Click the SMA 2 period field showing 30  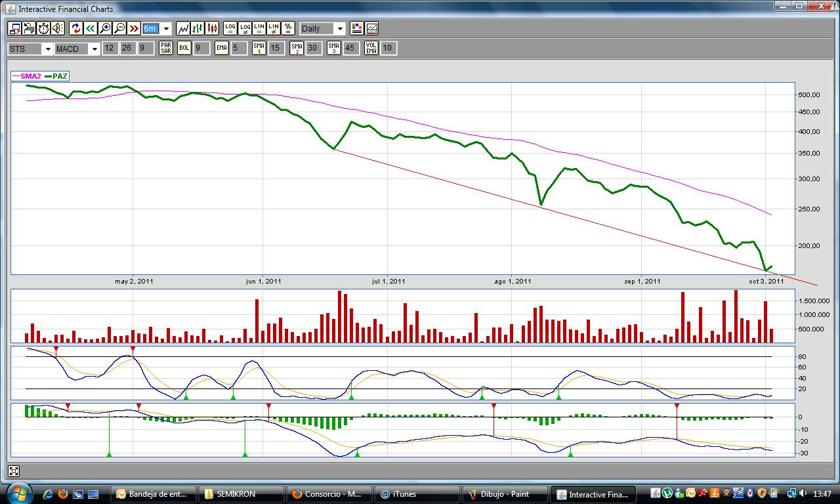314,48
